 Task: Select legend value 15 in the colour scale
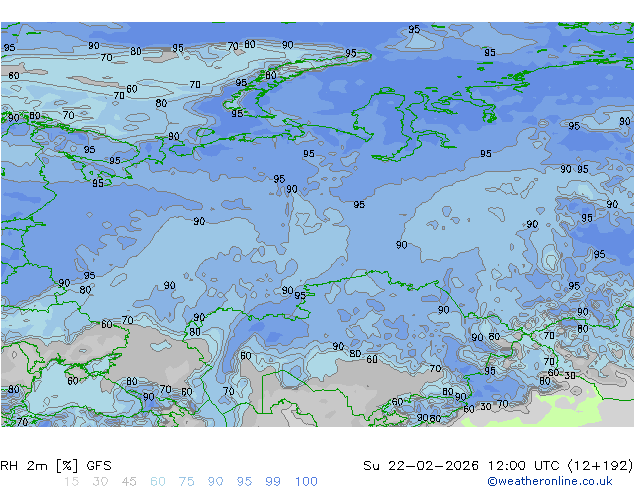71,482
